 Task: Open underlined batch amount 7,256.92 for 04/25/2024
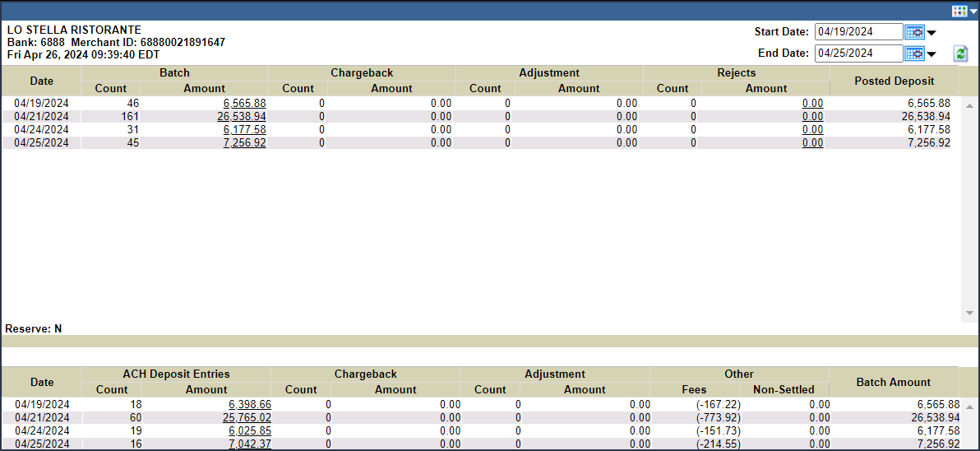point(244,143)
